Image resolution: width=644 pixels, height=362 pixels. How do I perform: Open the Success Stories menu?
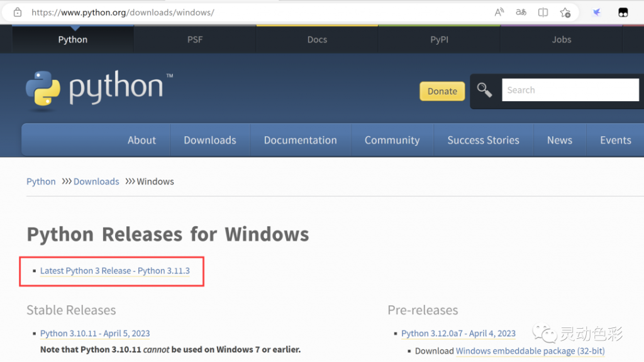484,140
